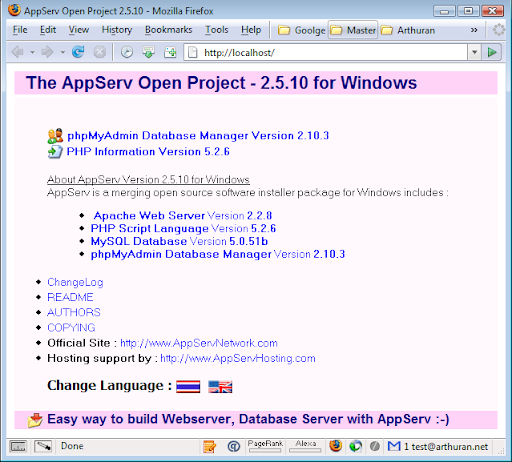
Task: Open the Edit menu
Action: click(x=48, y=30)
